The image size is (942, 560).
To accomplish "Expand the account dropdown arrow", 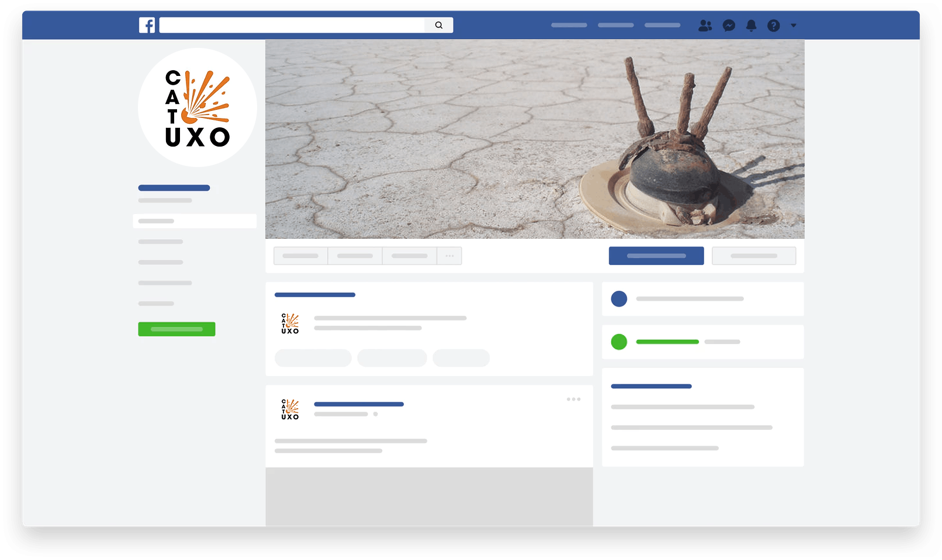I will (794, 26).
